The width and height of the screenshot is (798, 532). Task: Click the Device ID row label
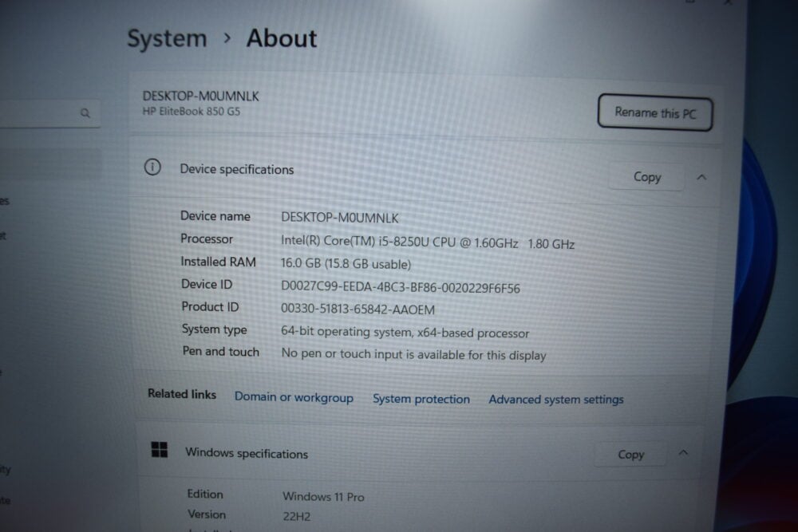click(x=207, y=284)
